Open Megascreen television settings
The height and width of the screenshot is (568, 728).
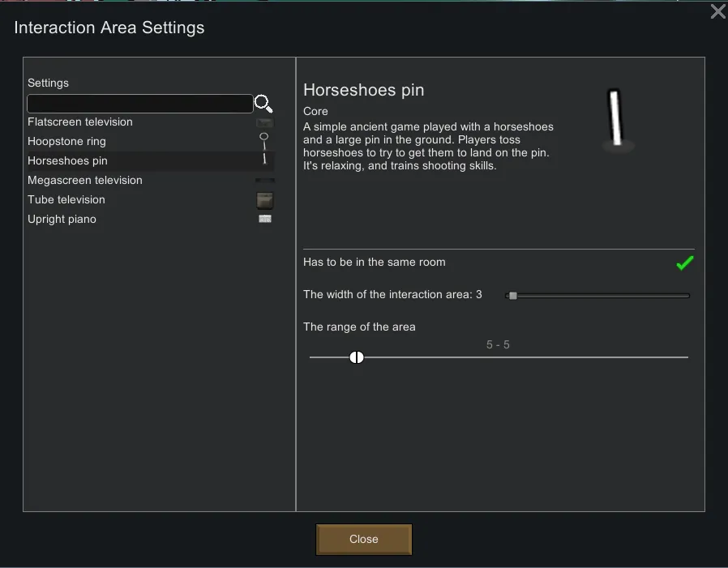85,181
